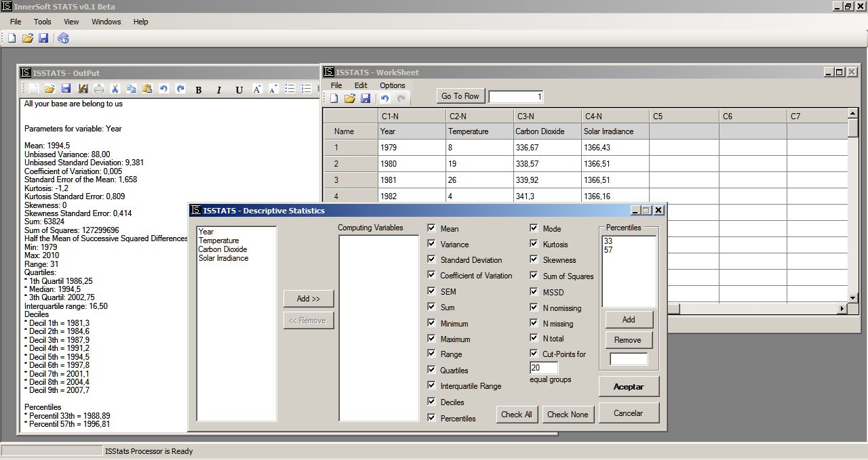Click the Open icon in the OutPut window toolbar

coord(50,89)
